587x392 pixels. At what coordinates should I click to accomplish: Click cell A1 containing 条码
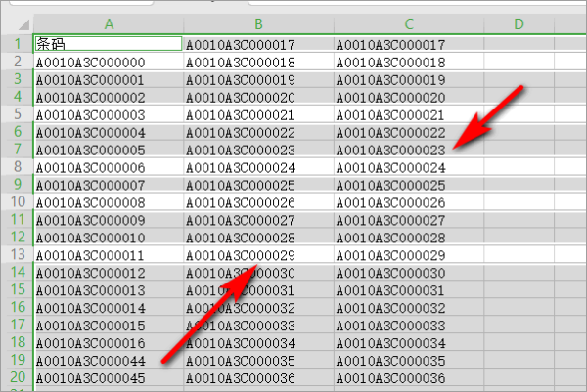pos(108,44)
